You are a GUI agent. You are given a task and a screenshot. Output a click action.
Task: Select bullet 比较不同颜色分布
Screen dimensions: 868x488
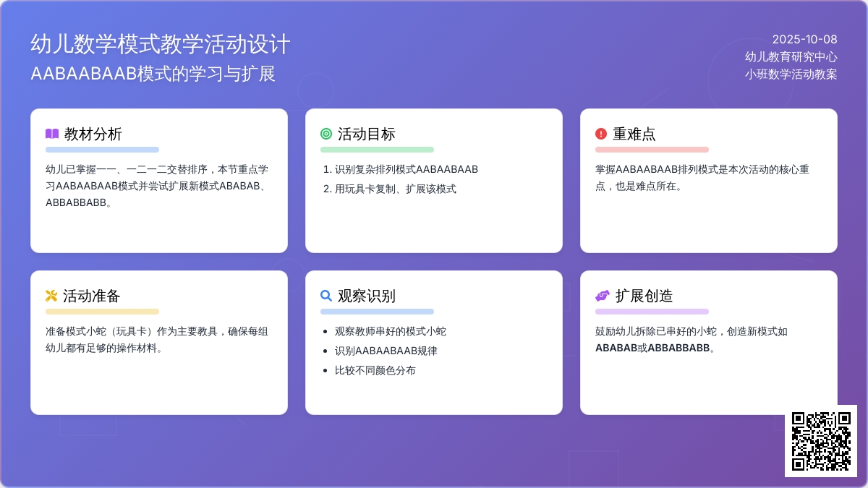point(375,370)
